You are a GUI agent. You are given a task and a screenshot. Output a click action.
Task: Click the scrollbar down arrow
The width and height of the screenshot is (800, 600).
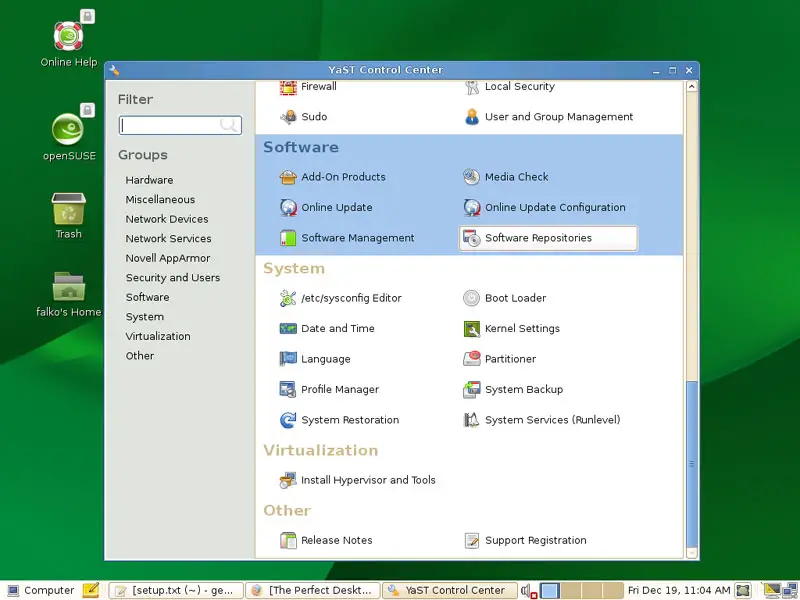692,553
